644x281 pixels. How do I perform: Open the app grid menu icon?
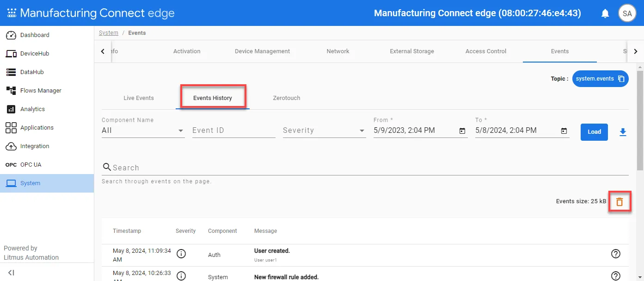point(12,13)
